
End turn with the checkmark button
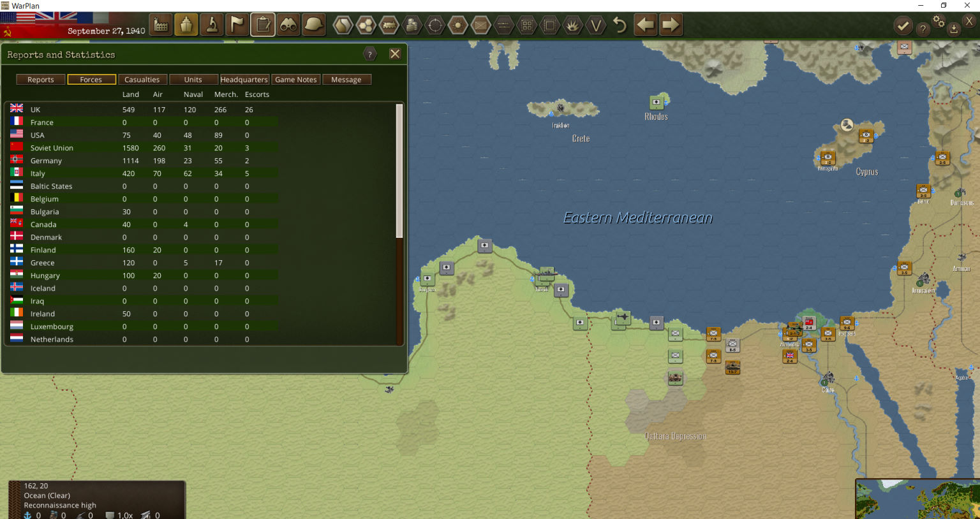(x=902, y=26)
